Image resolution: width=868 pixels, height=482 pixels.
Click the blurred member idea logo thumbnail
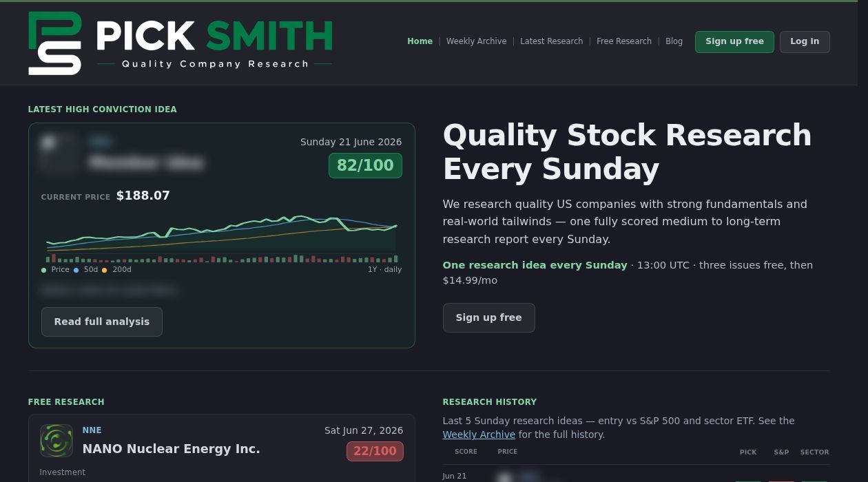[x=58, y=153]
